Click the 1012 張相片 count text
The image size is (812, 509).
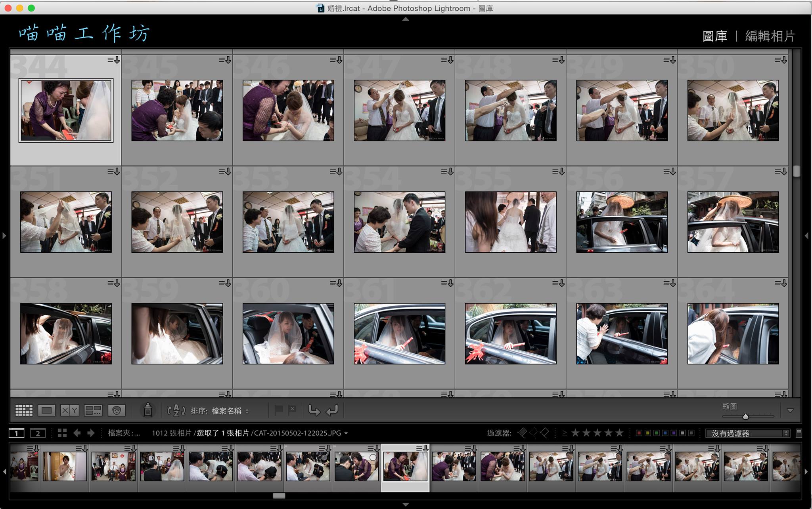(172, 433)
